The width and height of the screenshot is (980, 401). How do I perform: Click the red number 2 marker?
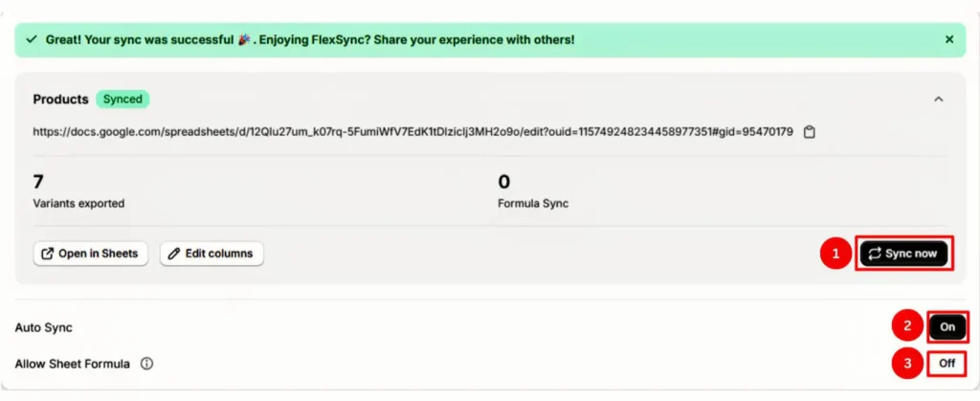pyautogui.click(x=906, y=326)
